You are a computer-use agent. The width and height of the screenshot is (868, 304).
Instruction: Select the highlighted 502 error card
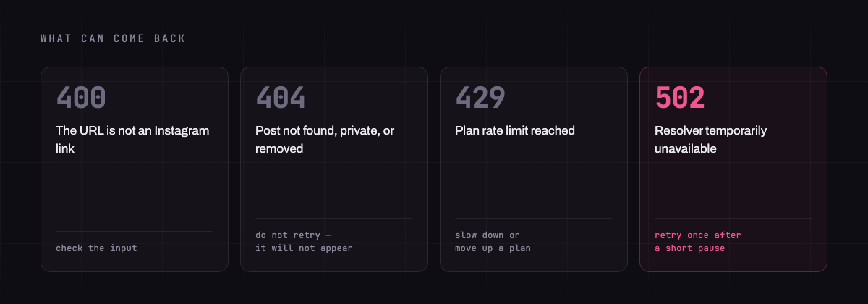733,169
